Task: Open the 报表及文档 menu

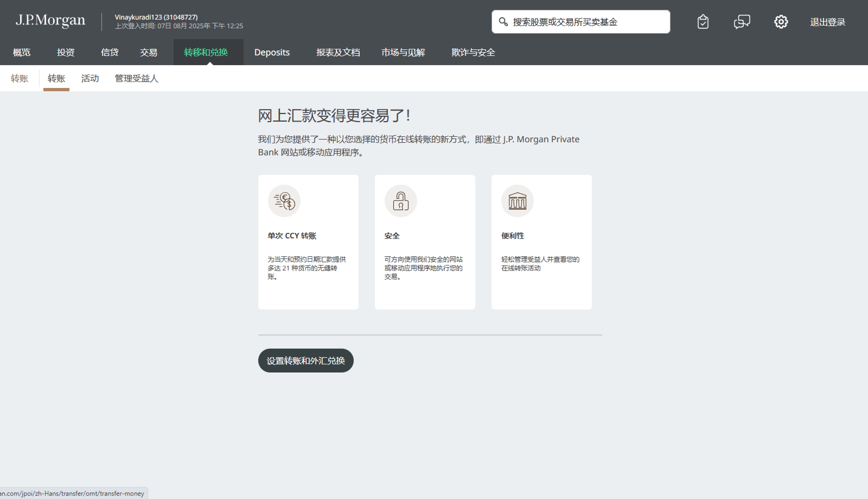Action: click(x=338, y=52)
